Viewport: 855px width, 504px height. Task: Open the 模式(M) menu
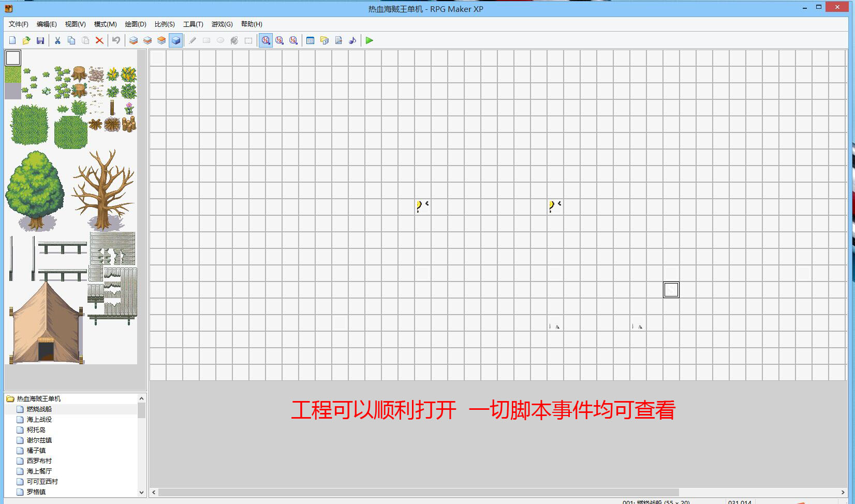105,24
